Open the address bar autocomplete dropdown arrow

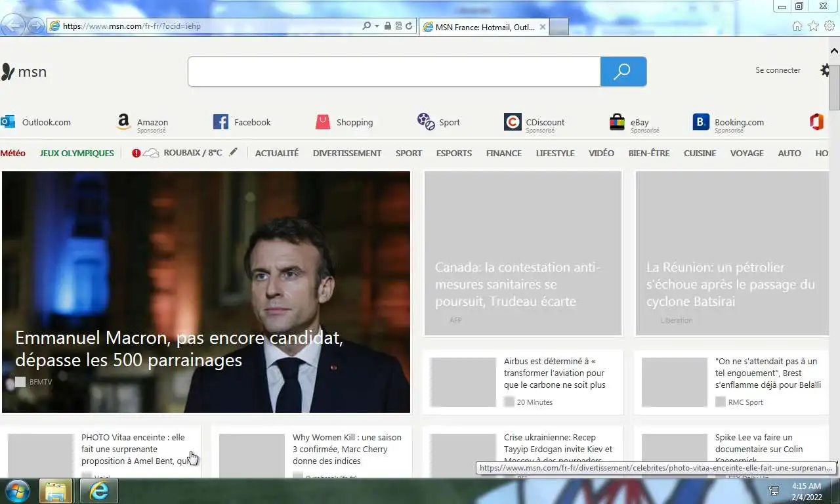(377, 26)
